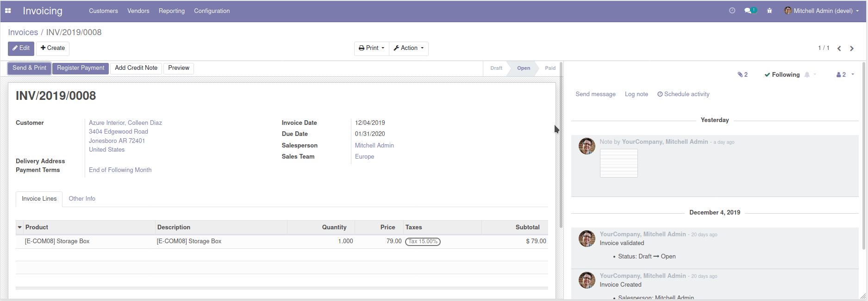Screen dimensions: 868x301
Task: Open the Azure Interior customer link
Action: coord(125,123)
